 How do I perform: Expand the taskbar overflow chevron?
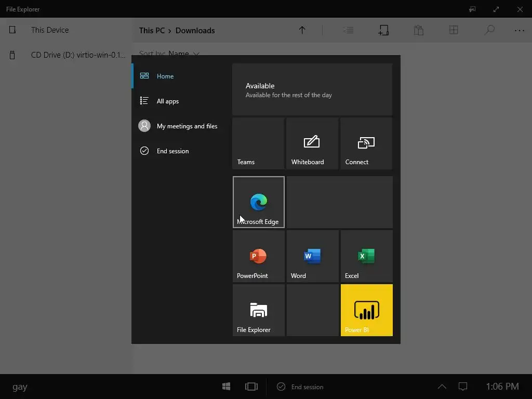coord(442,387)
